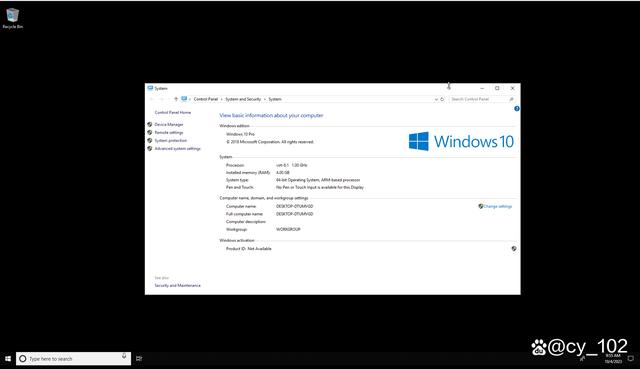Click the taskbar clock and date
This screenshot has width=640, height=369.
[613, 359]
